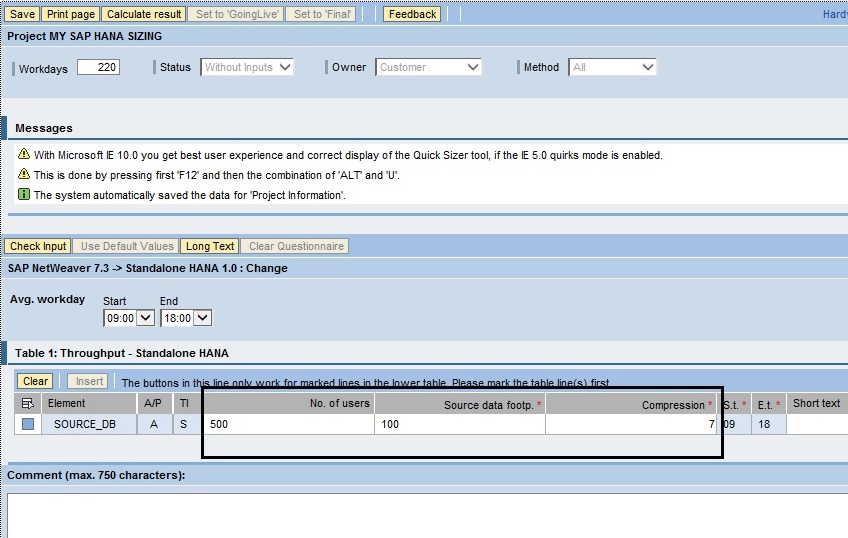Click the Workdays input field
This screenshot has height=538, width=848.
pos(98,67)
